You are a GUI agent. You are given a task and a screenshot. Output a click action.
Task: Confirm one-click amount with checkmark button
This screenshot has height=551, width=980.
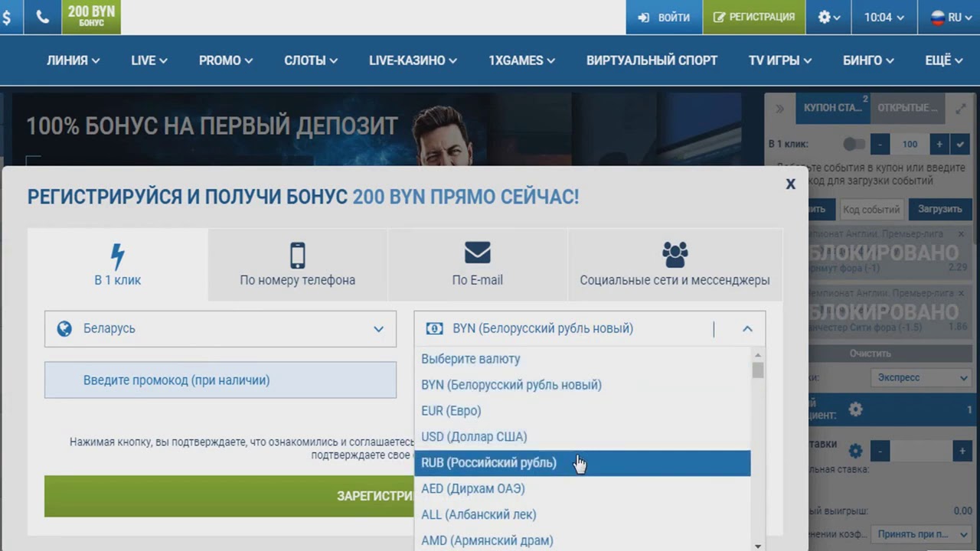coord(960,144)
